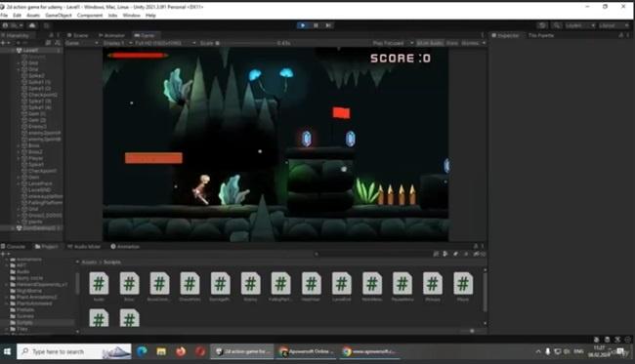Toggle Mute Audio in Game view
Viewport: 635px width, 364px height.
point(430,43)
